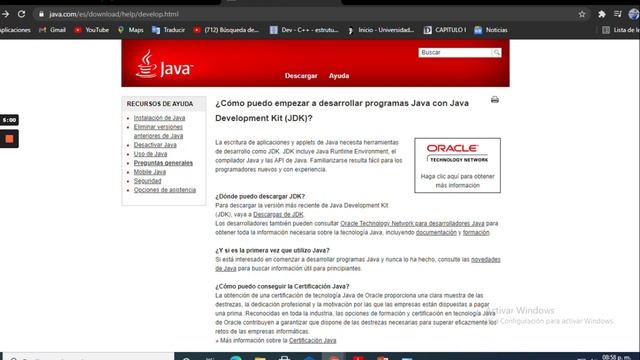The height and width of the screenshot is (360, 640).
Task: Open Instalación de Java link
Action: pyautogui.click(x=159, y=118)
